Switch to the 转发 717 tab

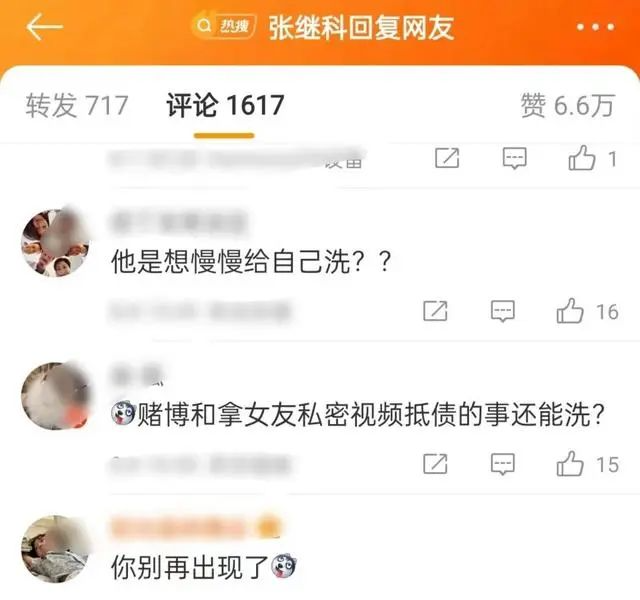(77, 105)
